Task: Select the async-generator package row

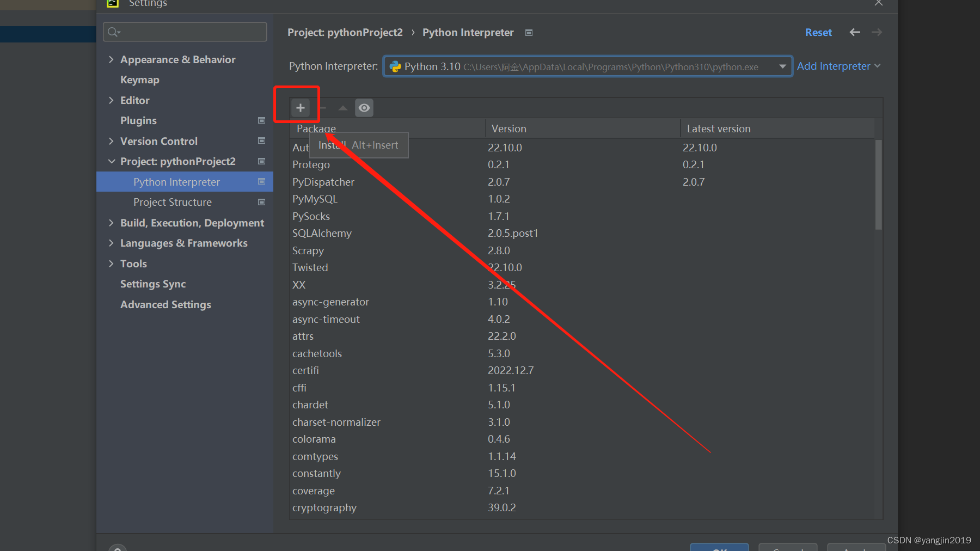Action: point(582,302)
